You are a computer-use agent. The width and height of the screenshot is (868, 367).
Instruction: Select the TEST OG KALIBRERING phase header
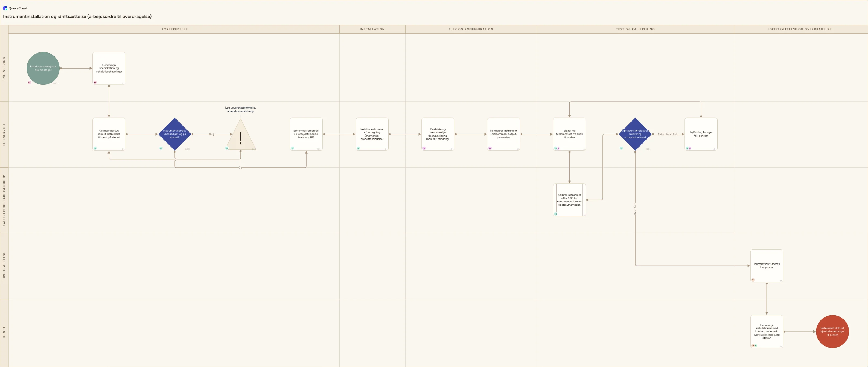click(635, 29)
